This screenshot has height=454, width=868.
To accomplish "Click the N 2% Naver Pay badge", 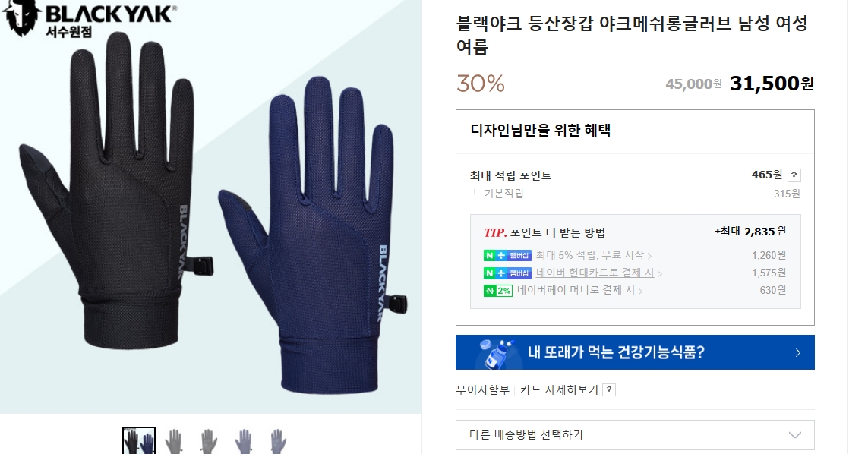I will [x=497, y=291].
